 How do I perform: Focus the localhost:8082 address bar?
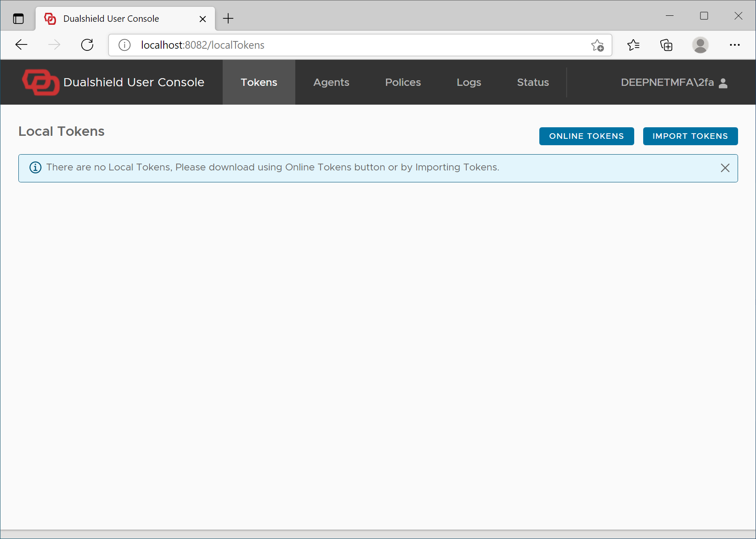tap(342, 45)
